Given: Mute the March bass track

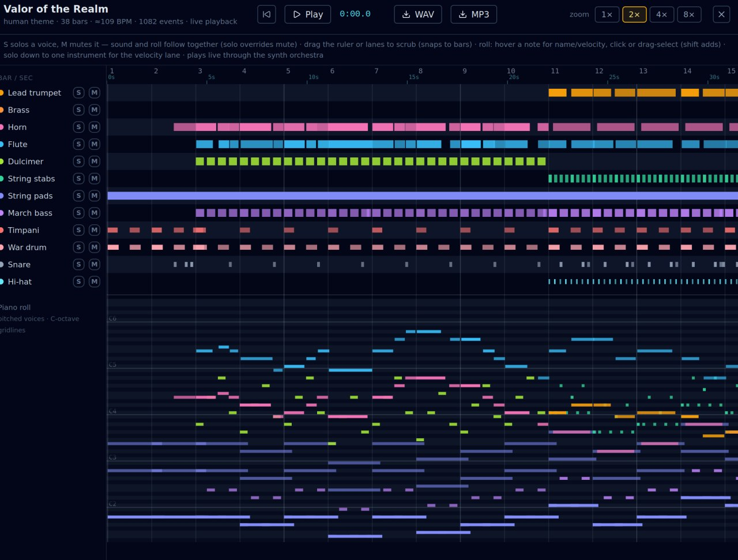Looking at the screenshot, I should (95, 213).
